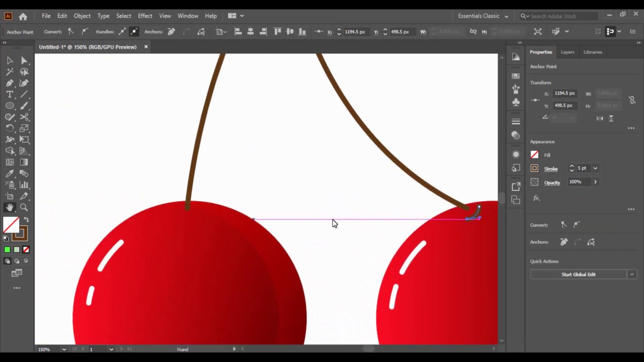This screenshot has width=644, height=362.
Task: Choose the Ellipse tool
Action: [10, 106]
